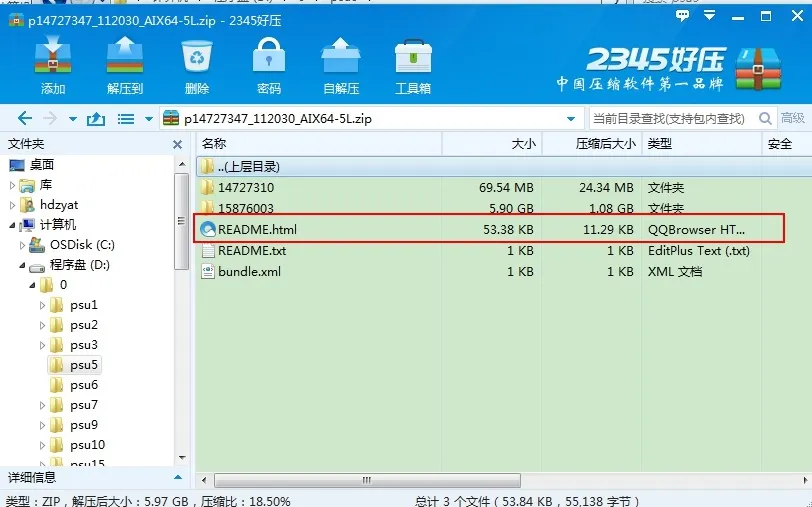Click the type cell EditPlus Text (.txt)
812x507 pixels.
click(x=699, y=251)
